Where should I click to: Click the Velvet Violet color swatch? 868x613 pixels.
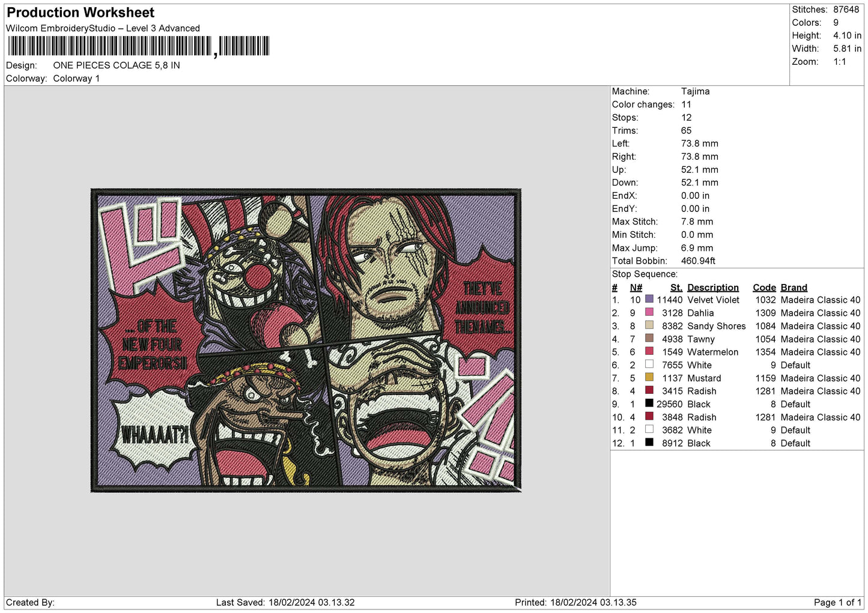(649, 299)
